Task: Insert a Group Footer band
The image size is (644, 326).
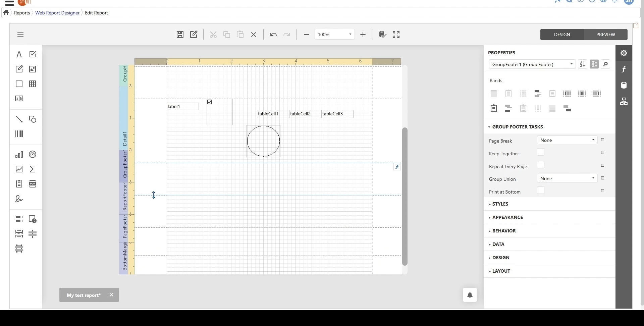Action: coord(508,108)
